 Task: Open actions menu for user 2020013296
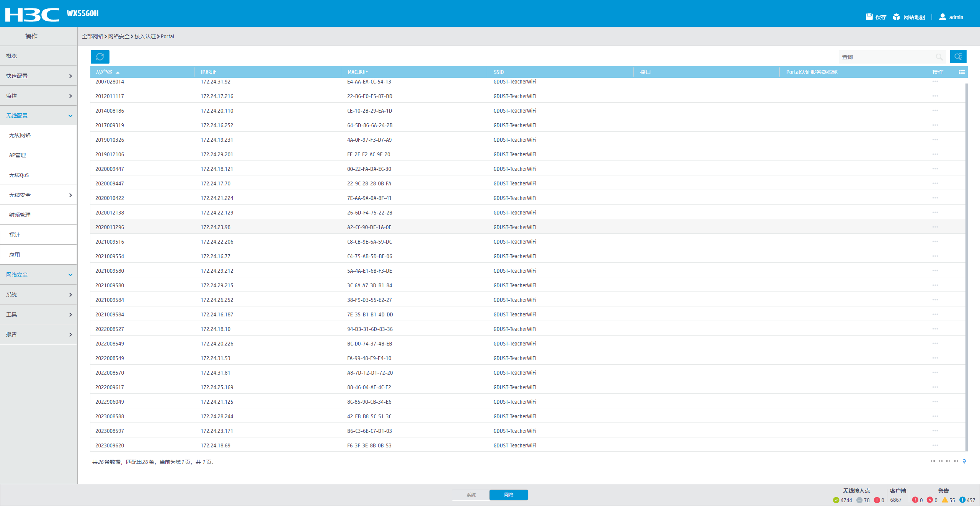click(x=935, y=227)
